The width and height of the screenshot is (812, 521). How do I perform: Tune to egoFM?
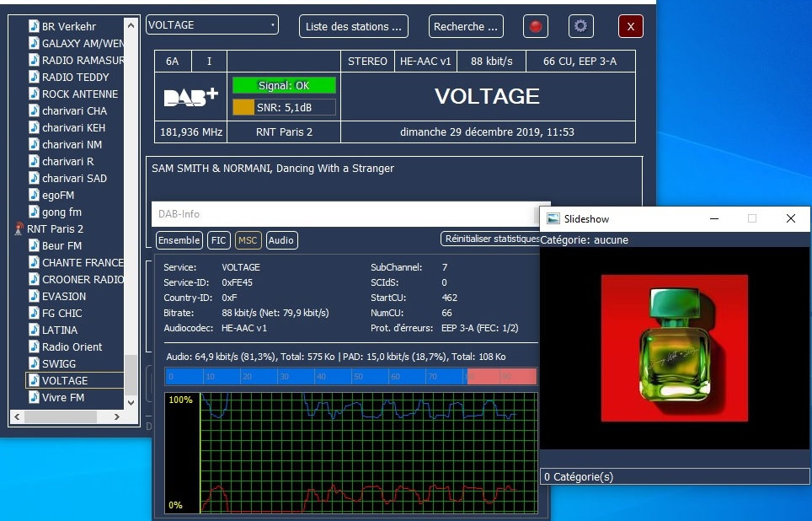58,195
